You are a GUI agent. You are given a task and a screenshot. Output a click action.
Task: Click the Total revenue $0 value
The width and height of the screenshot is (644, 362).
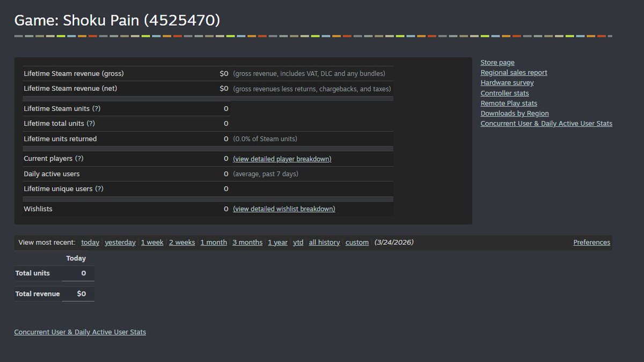tap(81, 294)
